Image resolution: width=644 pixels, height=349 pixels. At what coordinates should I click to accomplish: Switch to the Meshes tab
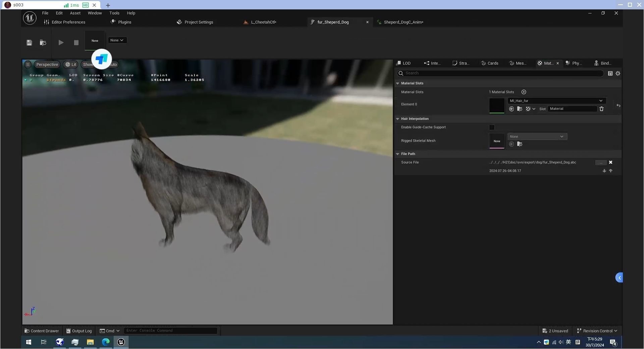(518, 63)
